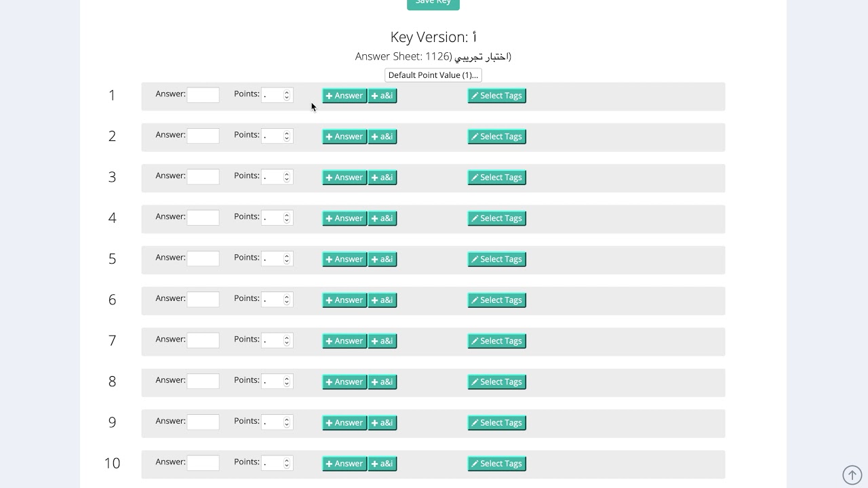This screenshot has height=488, width=868.
Task: Click the Answer box of question 5
Action: pyautogui.click(x=203, y=259)
